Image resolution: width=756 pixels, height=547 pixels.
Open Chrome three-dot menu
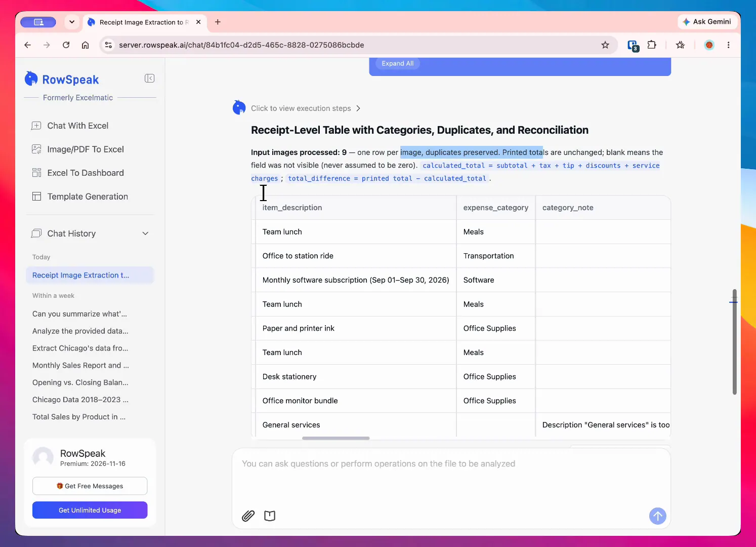(728, 45)
